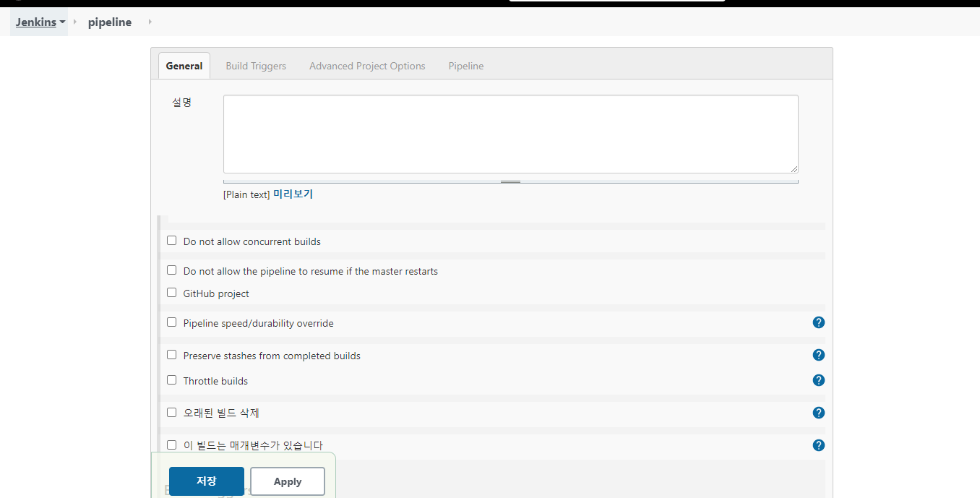Click the Apply button

287,481
